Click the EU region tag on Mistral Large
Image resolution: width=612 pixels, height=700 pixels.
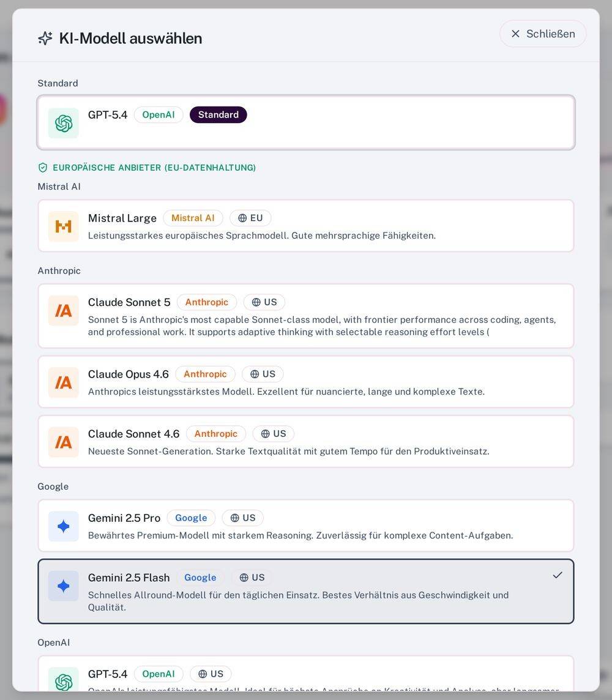click(250, 218)
